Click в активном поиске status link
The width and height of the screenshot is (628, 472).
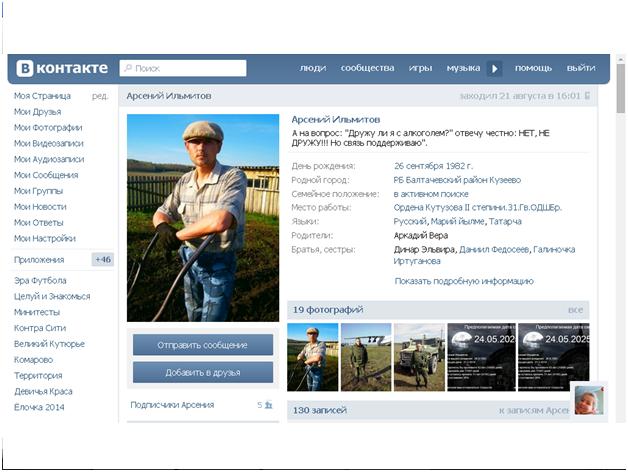pyautogui.click(x=431, y=194)
